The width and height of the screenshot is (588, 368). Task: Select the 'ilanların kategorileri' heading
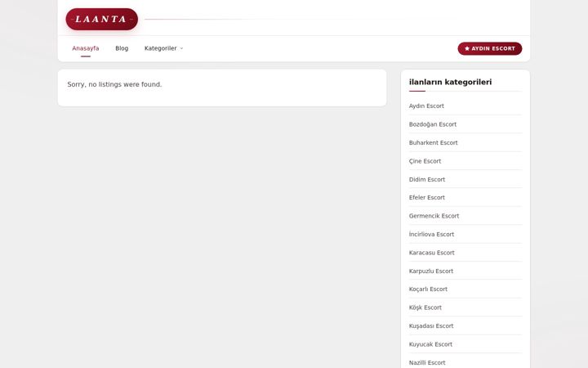click(x=450, y=83)
